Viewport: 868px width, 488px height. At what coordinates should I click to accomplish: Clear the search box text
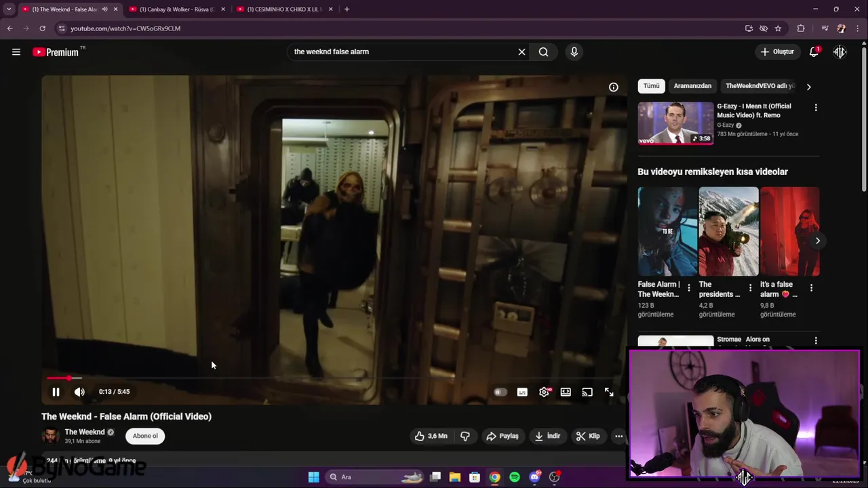pos(521,52)
